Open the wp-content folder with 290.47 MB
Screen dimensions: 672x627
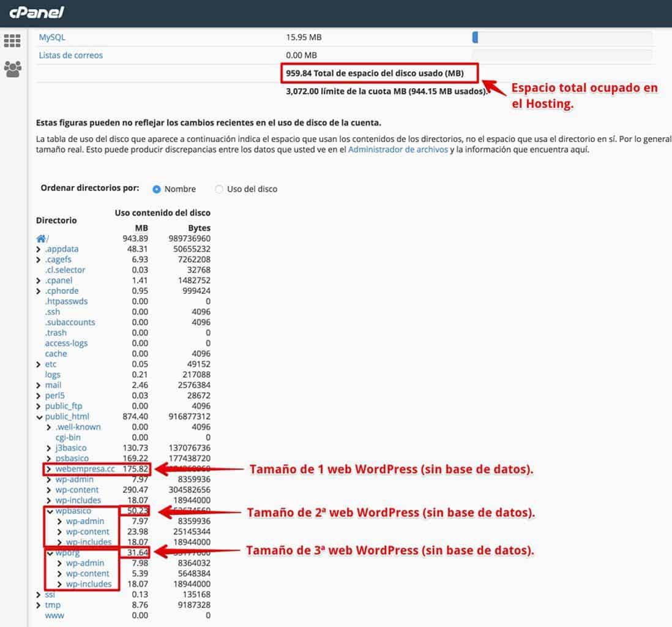click(77, 490)
